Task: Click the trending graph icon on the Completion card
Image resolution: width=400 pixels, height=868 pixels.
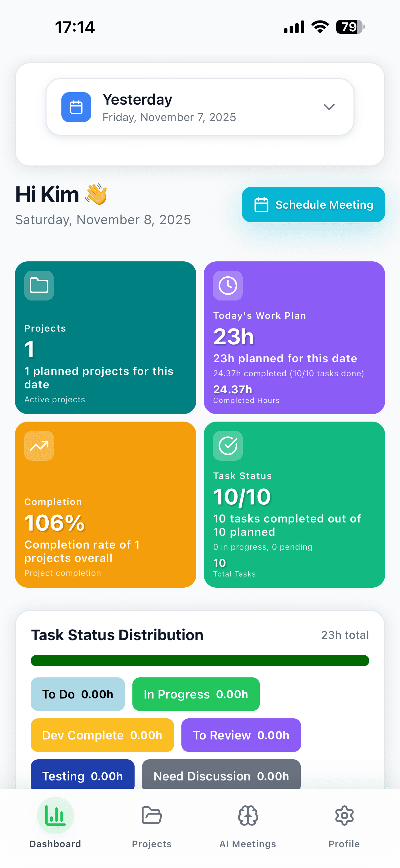Action: point(38,446)
